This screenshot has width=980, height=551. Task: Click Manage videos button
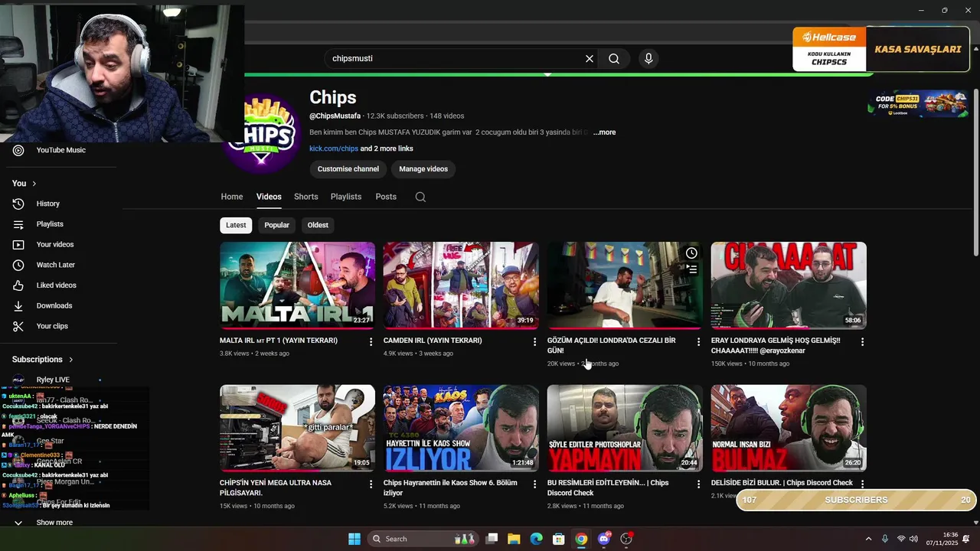click(x=423, y=169)
